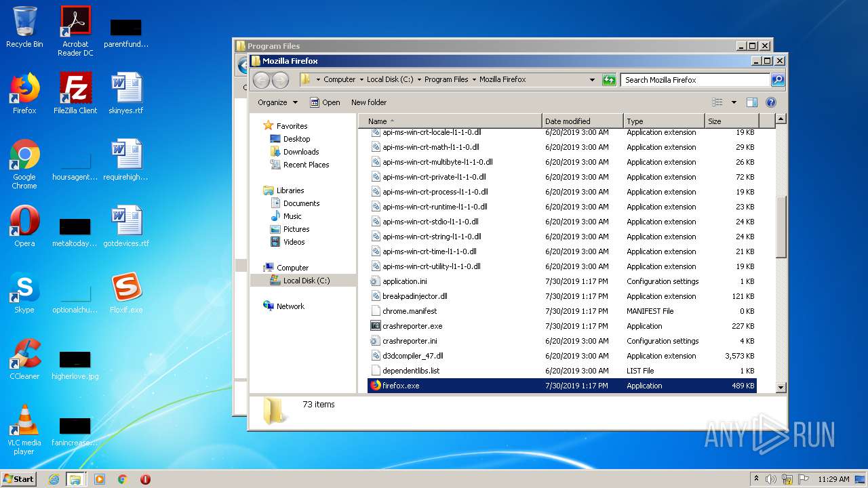Open the Videos library
Image resolution: width=868 pixels, height=488 pixels.
coord(294,242)
